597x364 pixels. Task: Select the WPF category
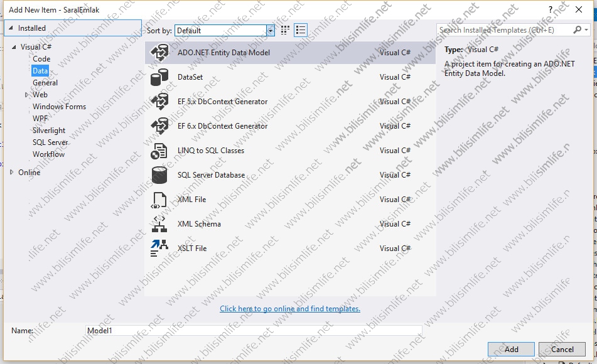click(40, 119)
